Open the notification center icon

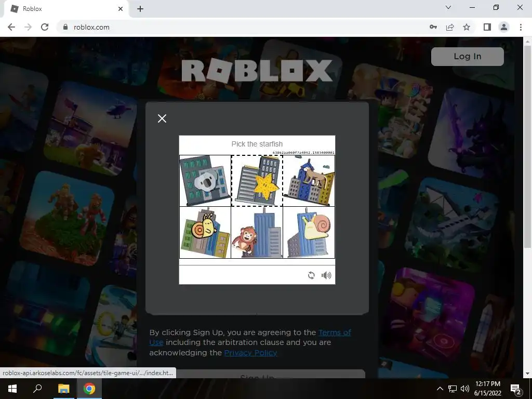click(516, 389)
